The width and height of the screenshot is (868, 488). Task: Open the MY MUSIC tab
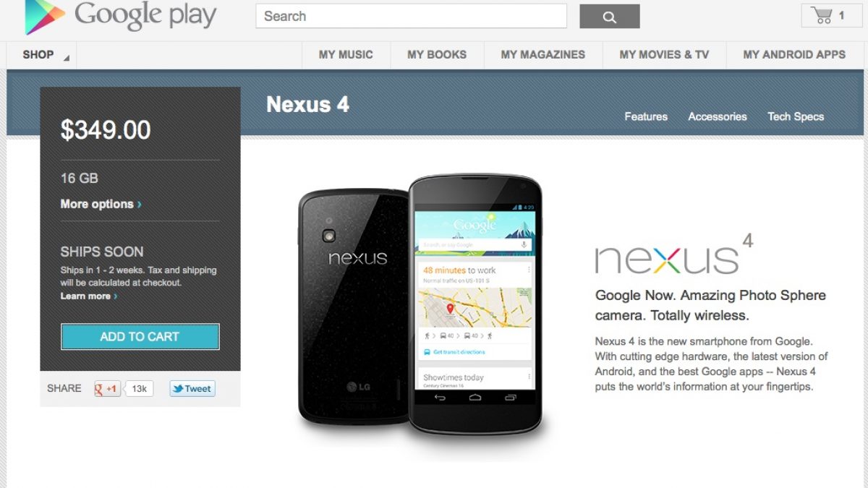346,54
